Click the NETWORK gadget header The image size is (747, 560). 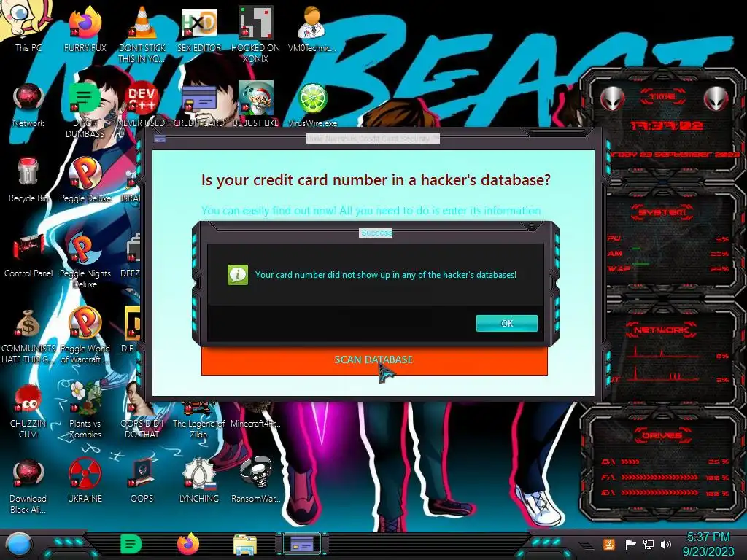click(661, 330)
